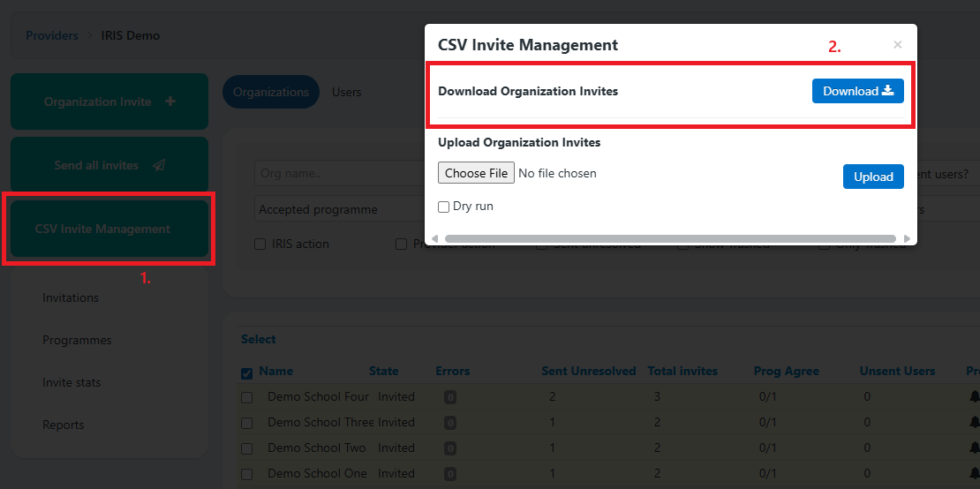Toggle the IRIS action checkbox
The width and height of the screenshot is (980, 489).
click(x=260, y=244)
